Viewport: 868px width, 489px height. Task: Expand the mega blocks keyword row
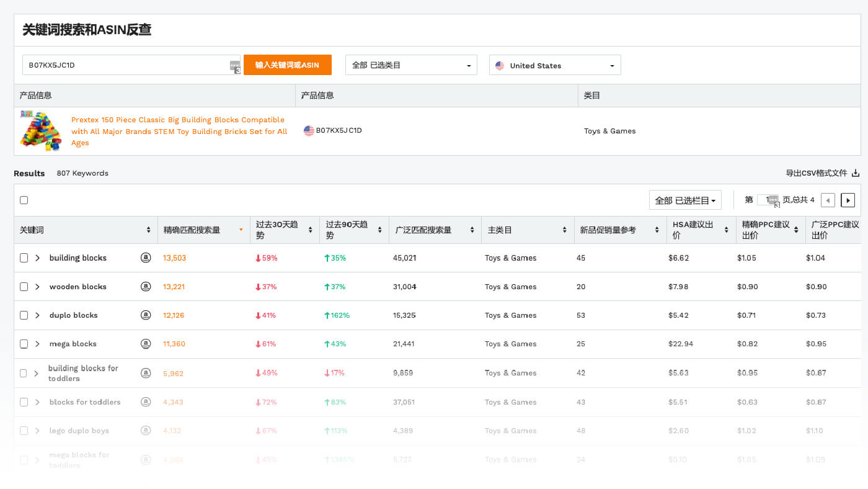tap(37, 344)
